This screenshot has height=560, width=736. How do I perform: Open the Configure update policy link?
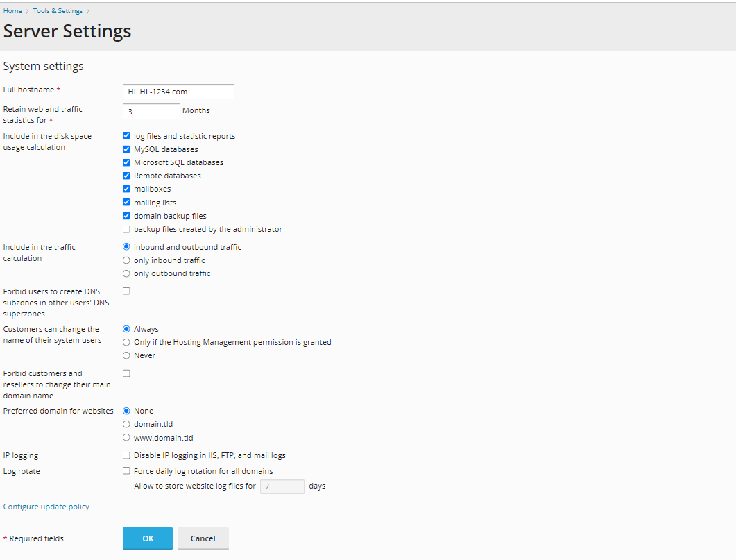[x=46, y=506]
